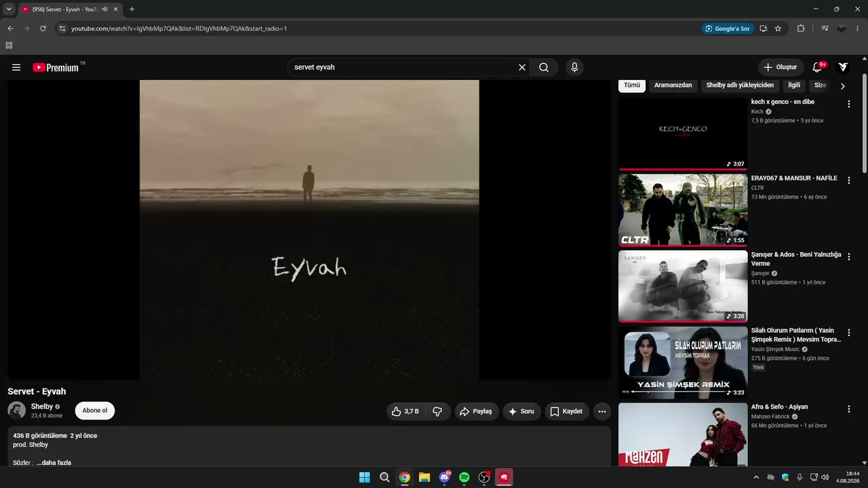This screenshot has height=488, width=868.
Task: Select the 'Aramanızdan' filter chip
Action: (673, 85)
